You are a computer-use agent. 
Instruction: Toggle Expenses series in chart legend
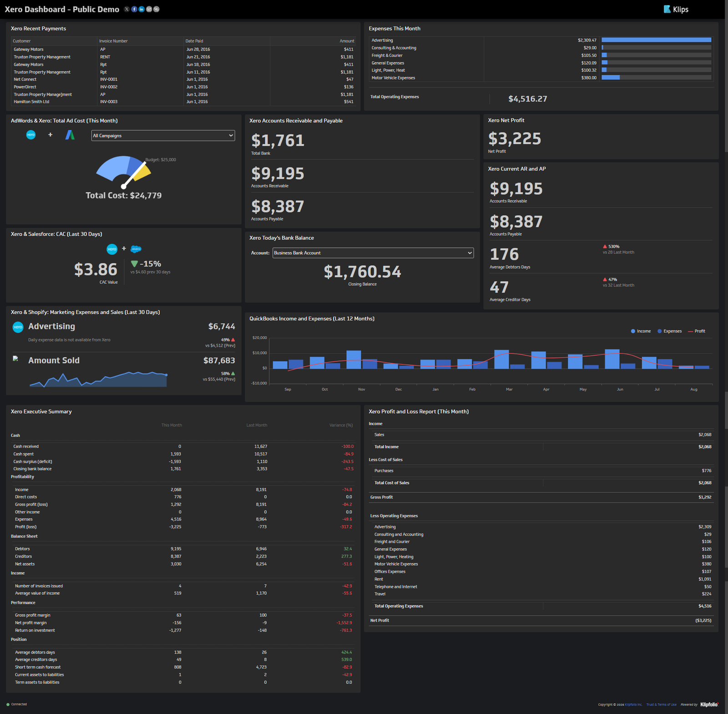pos(669,331)
